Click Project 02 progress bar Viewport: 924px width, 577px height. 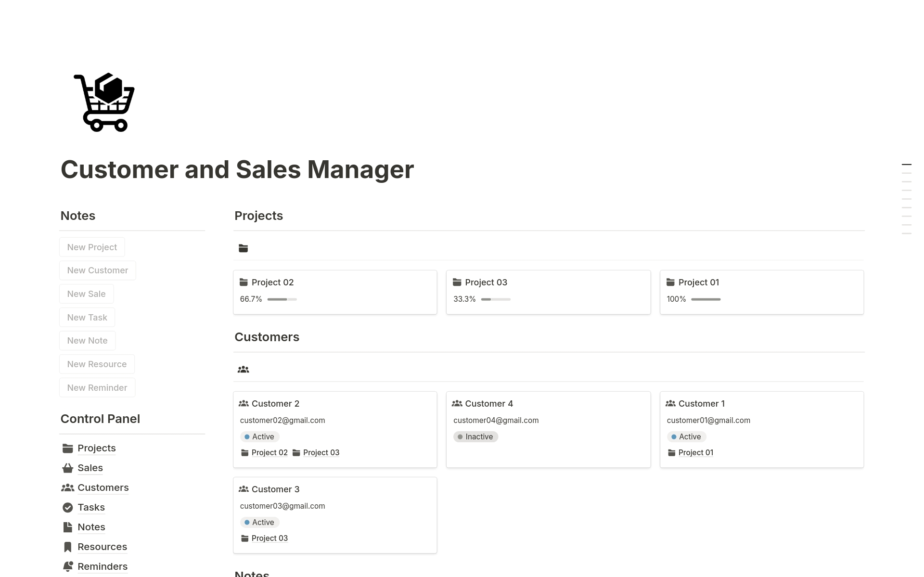point(282,299)
